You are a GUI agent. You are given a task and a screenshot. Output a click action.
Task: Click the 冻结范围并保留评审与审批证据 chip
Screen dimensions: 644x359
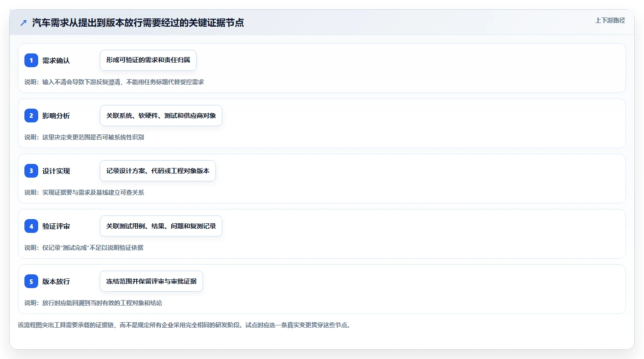pos(151,281)
